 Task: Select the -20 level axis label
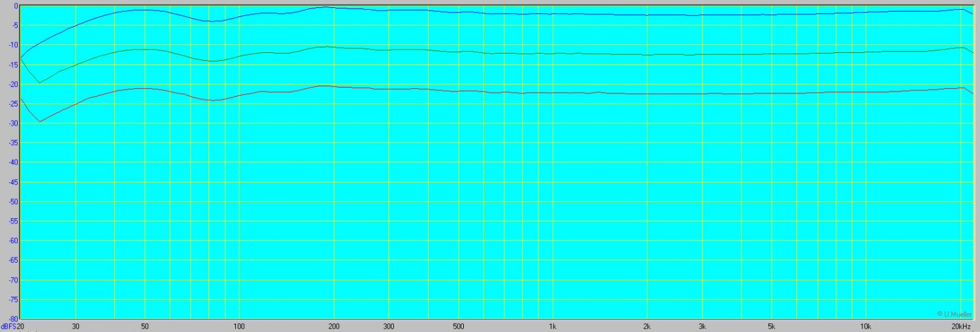click(x=12, y=84)
